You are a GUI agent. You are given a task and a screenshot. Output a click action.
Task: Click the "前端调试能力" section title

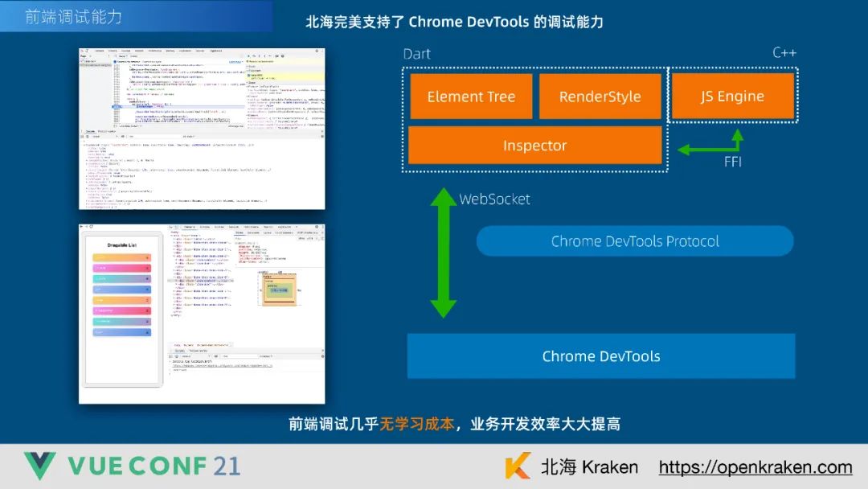click(x=73, y=17)
